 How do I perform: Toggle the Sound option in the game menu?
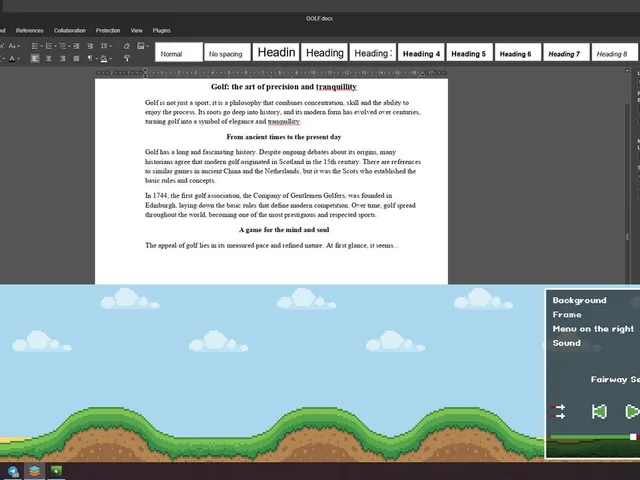(x=567, y=343)
